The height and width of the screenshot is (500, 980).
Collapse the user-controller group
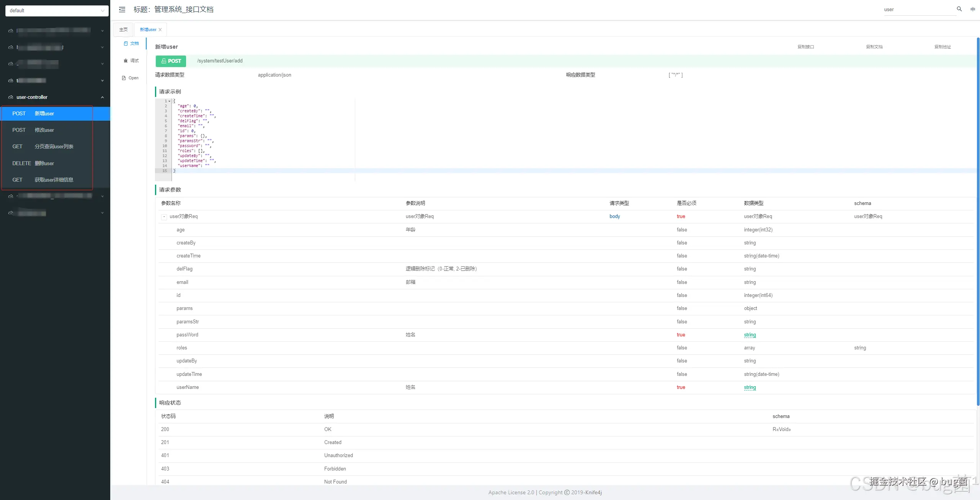[x=102, y=97]
